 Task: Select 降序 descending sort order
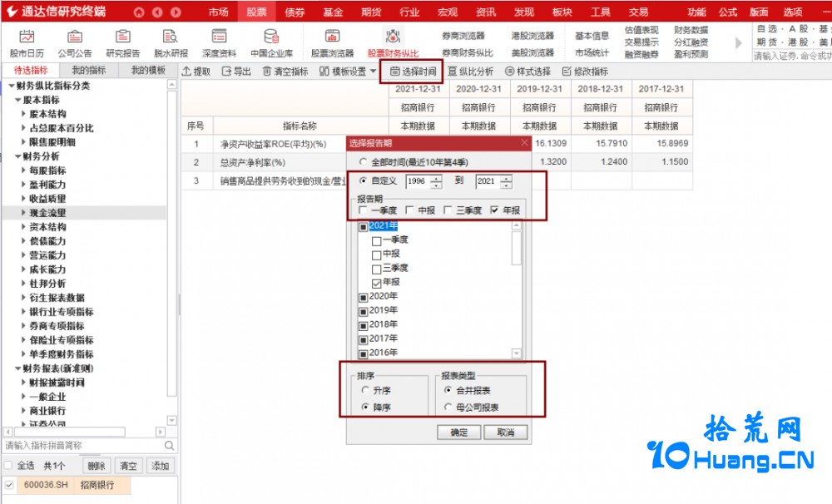pos(365,407)
